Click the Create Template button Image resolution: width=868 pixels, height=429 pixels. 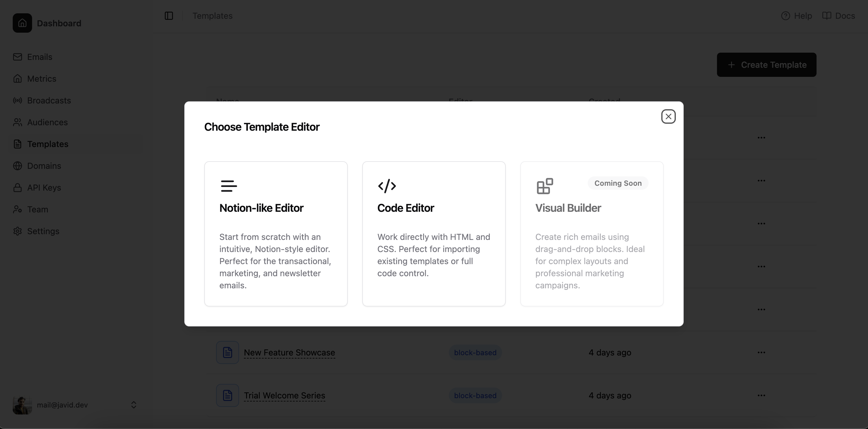[766, 65]
